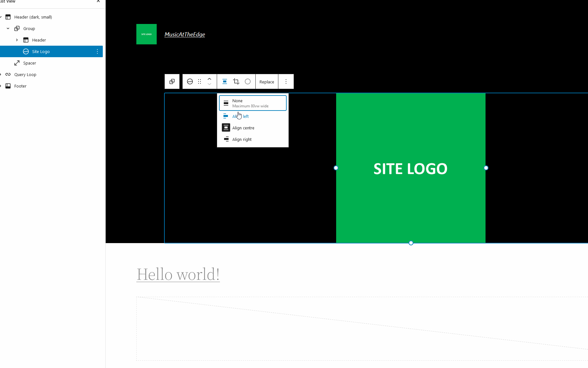Choose None for image alignment
Viewport: 588px width, 368px height.
point(253,103)
